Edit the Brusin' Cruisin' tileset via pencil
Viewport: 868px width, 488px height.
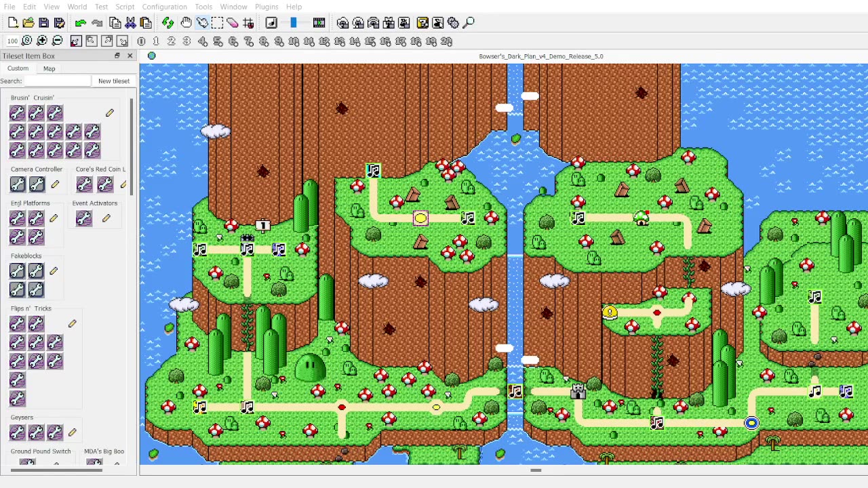coord(110,113)
